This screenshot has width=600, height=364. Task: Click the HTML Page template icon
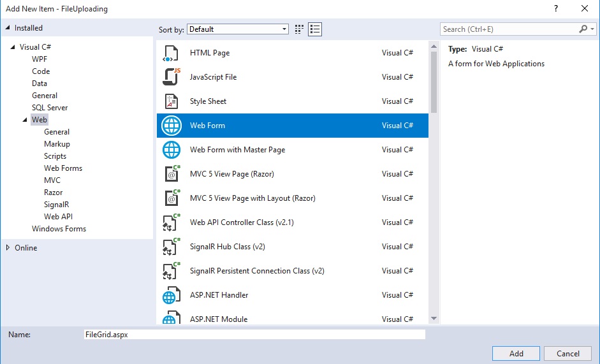pyautogui.click(x=171, y=53)
